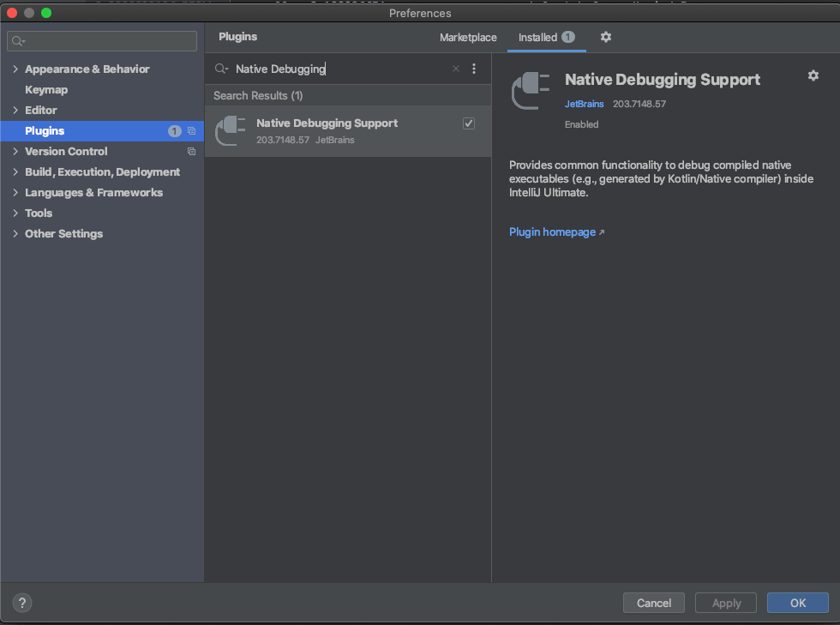Click the Plugins heading above search

(x=238, y=37)
